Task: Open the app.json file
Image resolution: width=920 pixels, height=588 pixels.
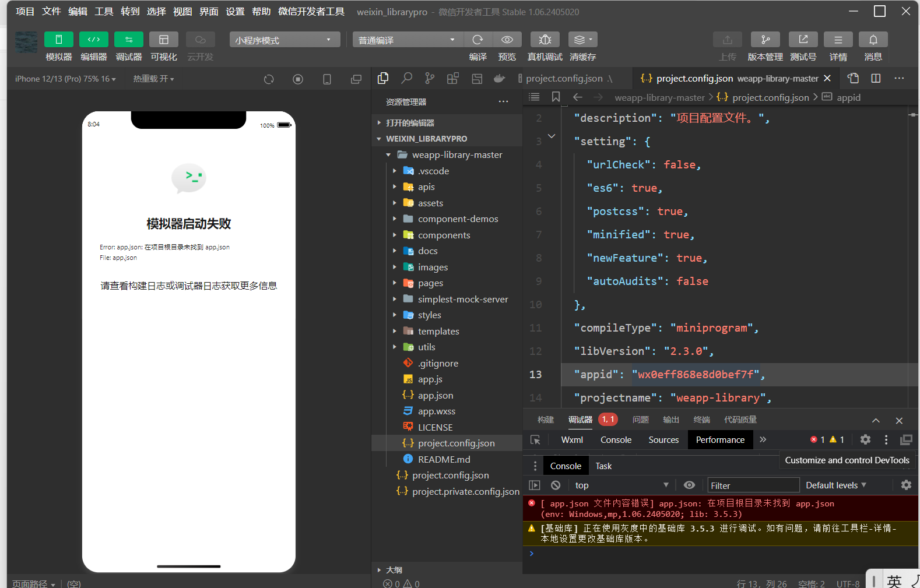Action: [x=447, y=396]
